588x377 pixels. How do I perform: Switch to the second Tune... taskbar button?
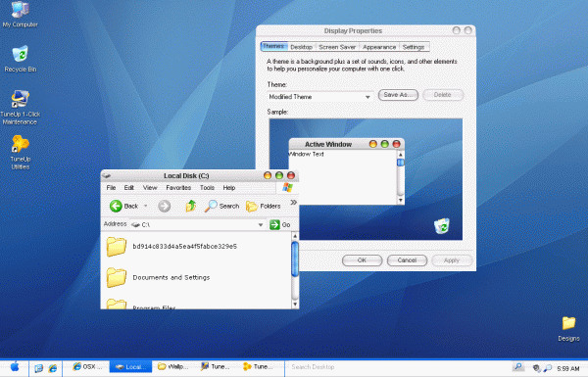coord(258,367)
